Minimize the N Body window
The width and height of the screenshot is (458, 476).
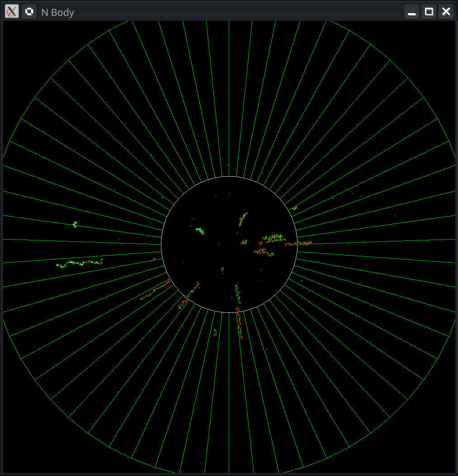coord(411,12)
